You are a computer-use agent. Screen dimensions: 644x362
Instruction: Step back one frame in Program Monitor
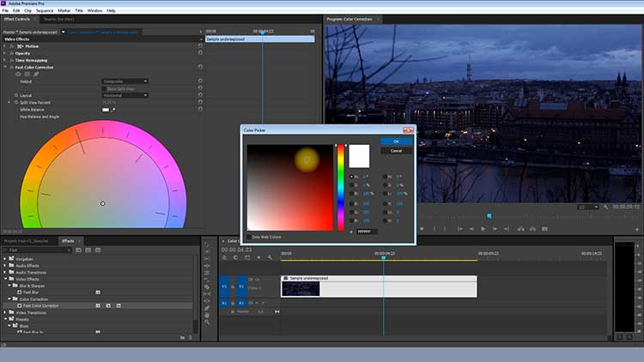[x=471, y=229]
